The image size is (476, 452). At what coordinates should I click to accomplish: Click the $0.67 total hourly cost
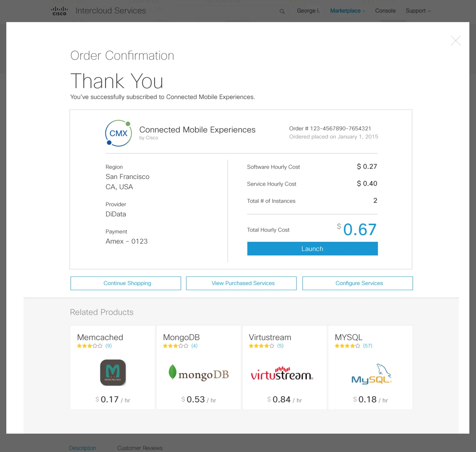tap(357, 230)
